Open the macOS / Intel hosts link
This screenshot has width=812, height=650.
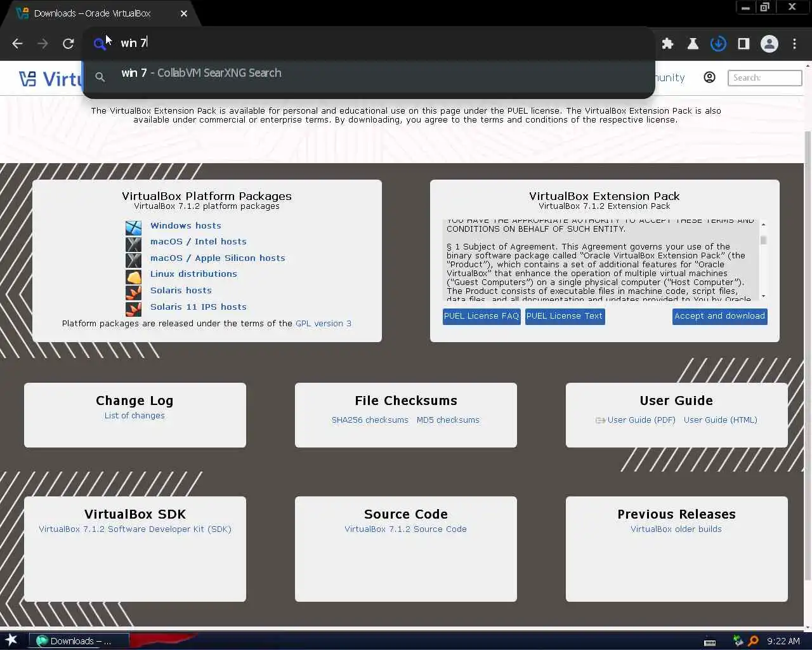click(199, 241)
